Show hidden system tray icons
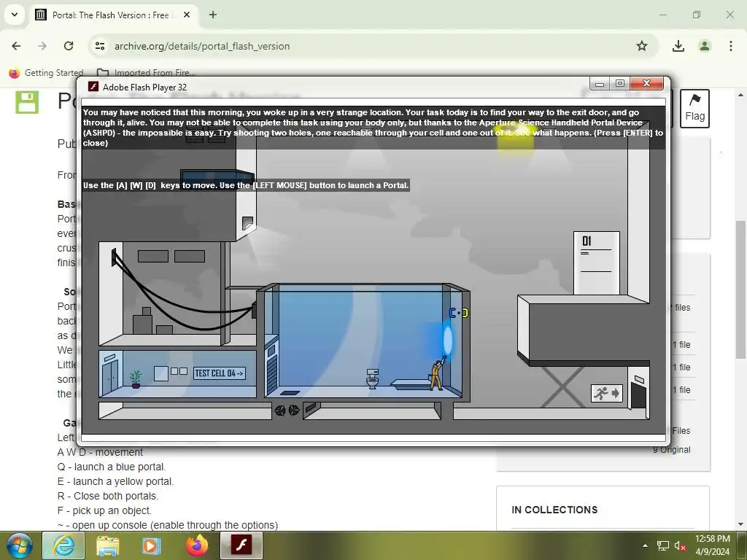This screenshot has width=747, height=560. tap(645, 545)
